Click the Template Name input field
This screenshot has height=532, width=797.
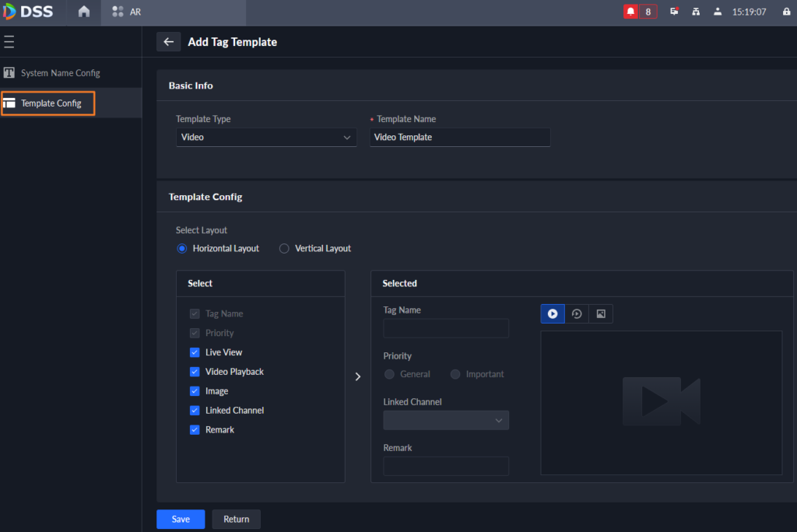pyautogui.click(x=460, y=137)
